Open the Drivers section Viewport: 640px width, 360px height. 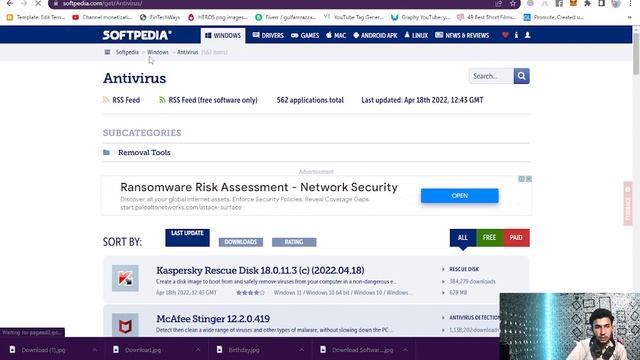pos(268,36)
